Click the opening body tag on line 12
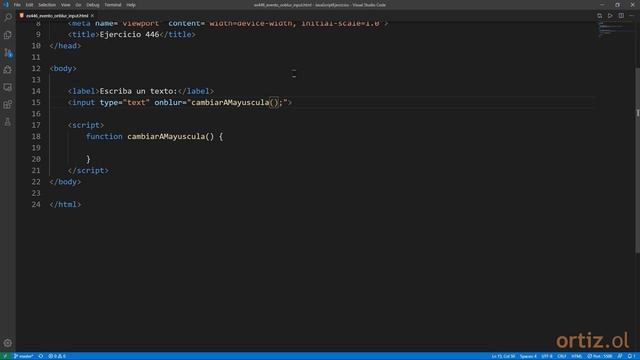The height and width of the screenshot is (360, 640). tap(63, 69)
